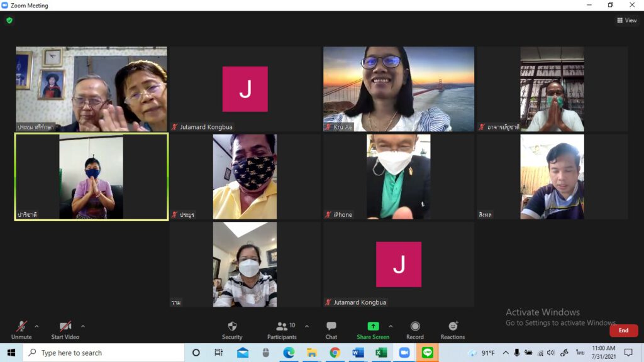Open the Chat panel
Viewport: 644px width, 362px height.
click(x=331, y=330)
